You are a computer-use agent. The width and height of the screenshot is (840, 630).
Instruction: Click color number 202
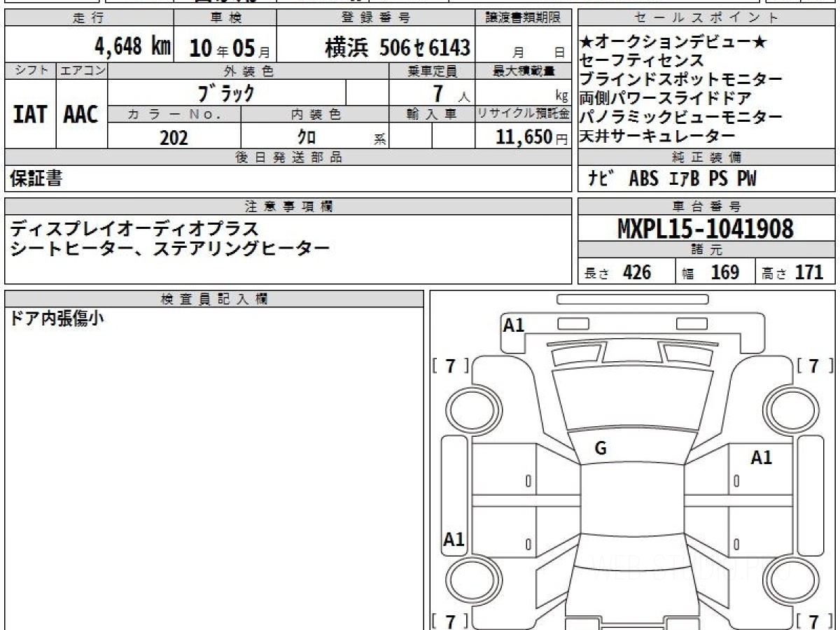pyautogui.click(x=174, y=137)
